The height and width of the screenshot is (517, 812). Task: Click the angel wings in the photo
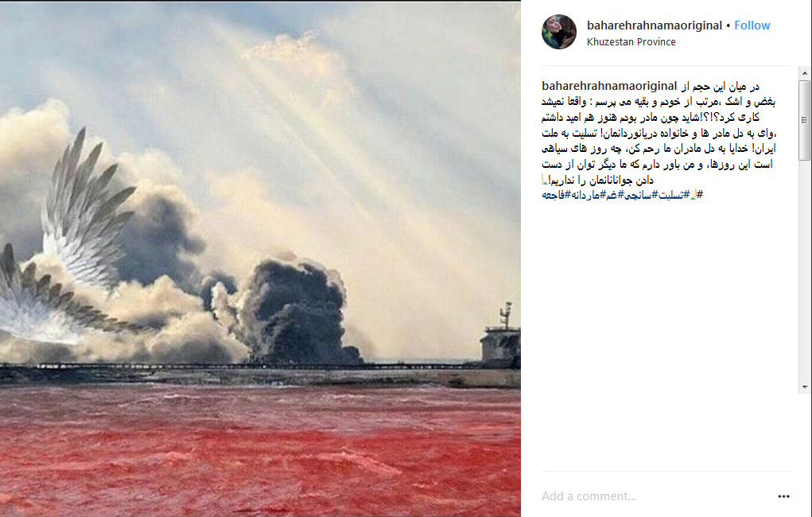click(x=72, y=243)
